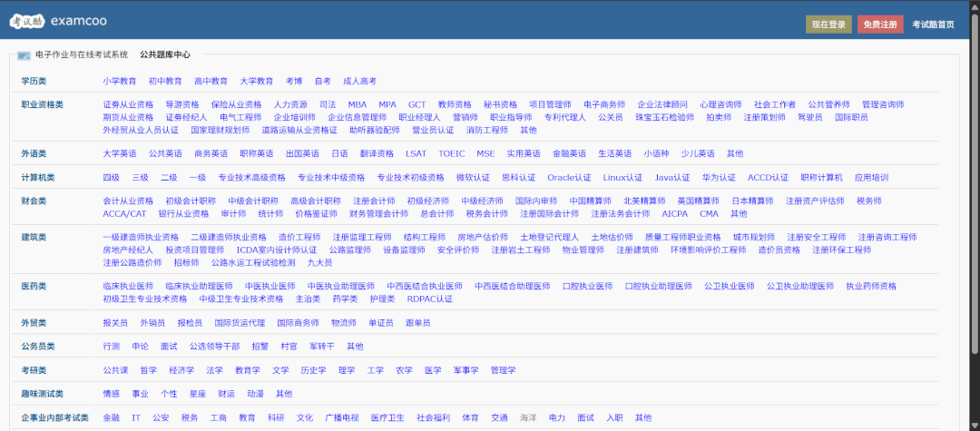
Task: Click the 现在登录 button
Action: click(828, 24)
